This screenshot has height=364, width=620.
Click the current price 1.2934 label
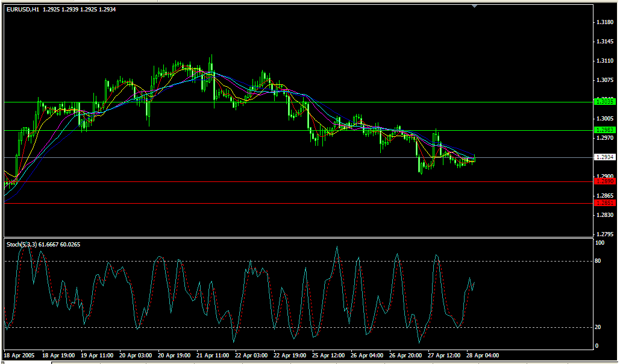604,157
